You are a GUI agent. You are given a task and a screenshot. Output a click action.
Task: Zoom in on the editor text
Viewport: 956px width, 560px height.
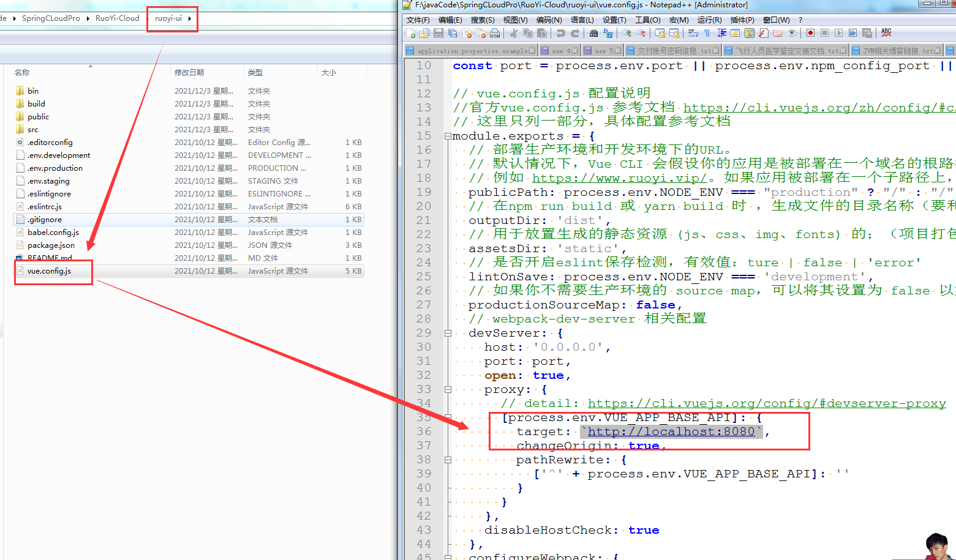click(x=628, y=33)
